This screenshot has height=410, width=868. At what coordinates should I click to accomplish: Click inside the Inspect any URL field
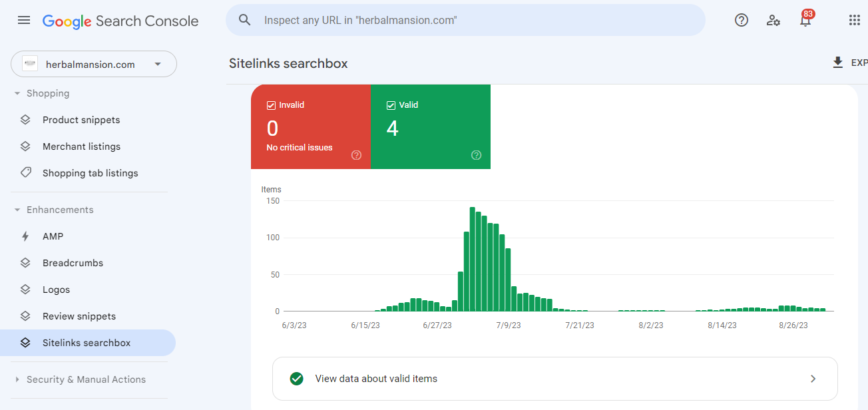point(465,20)
